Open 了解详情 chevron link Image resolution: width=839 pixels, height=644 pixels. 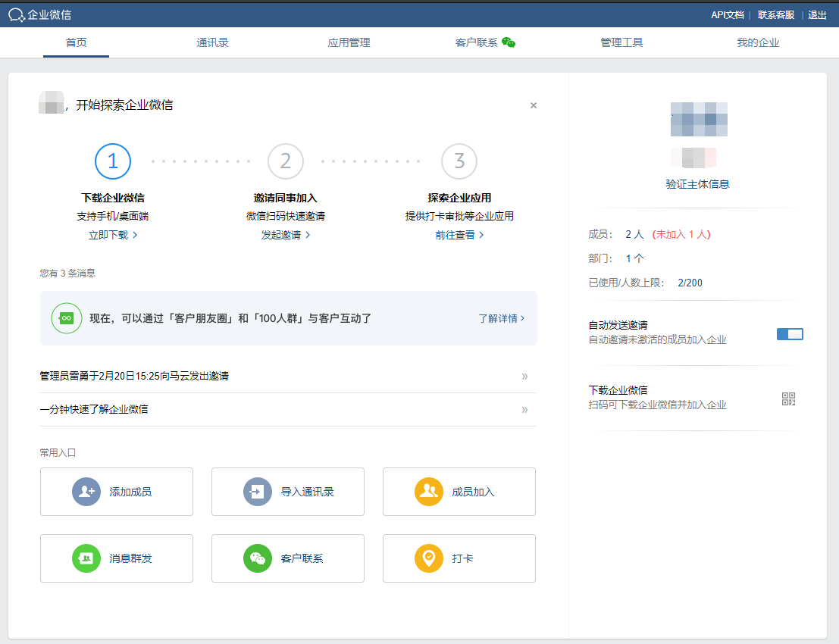click(x=501, y=318)
